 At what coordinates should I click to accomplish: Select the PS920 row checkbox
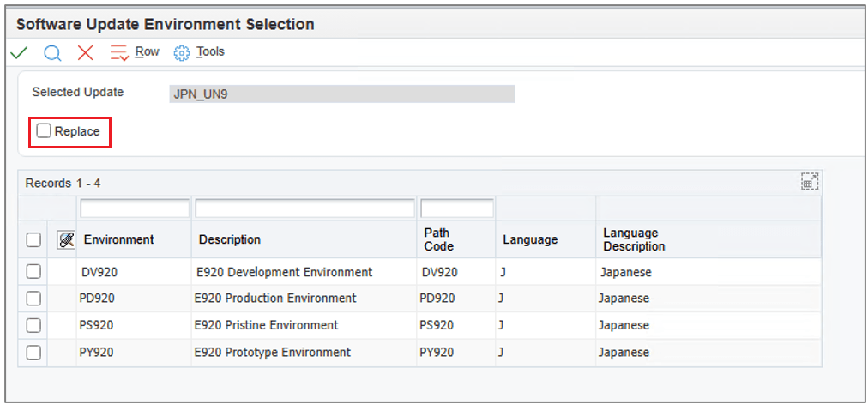(x=33, y=325)
